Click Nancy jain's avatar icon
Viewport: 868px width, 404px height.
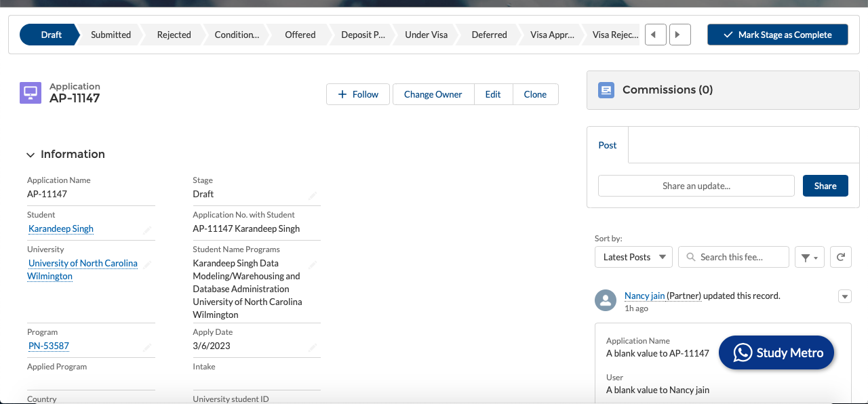coord(606,300)
